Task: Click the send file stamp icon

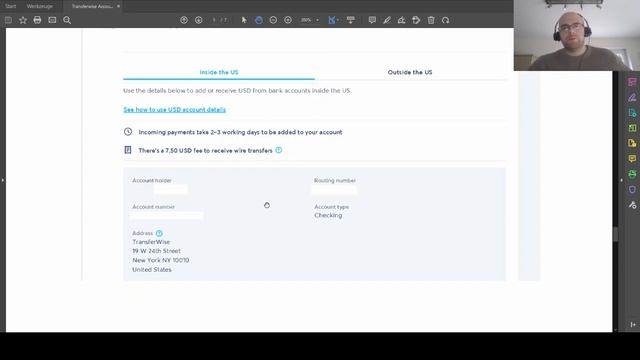Action: [x=416, y=20]
